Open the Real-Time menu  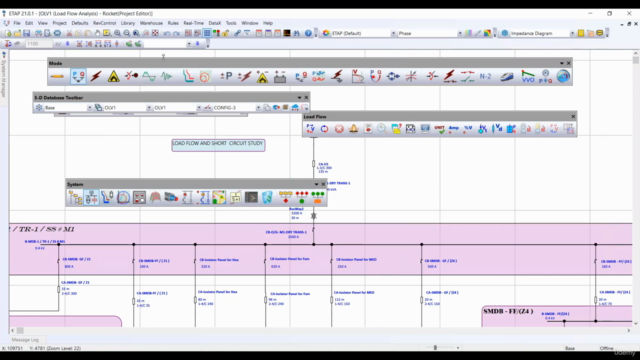[193, 23]
